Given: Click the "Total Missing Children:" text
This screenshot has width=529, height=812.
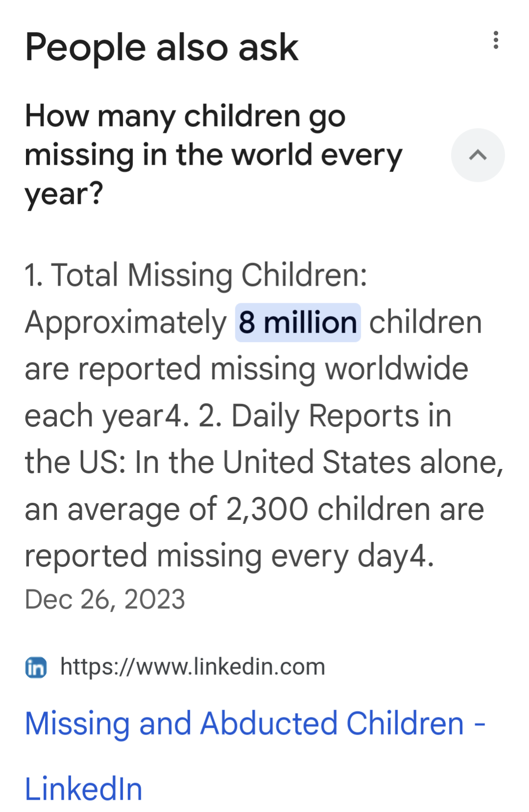Looking at the screenshot, I should pos(209,275).
